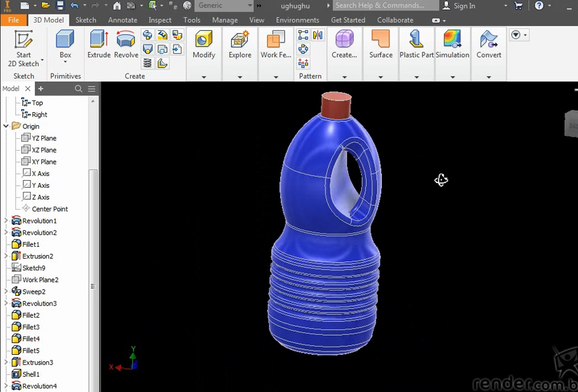Open the shopping cart icon

(x=519, y=6)
